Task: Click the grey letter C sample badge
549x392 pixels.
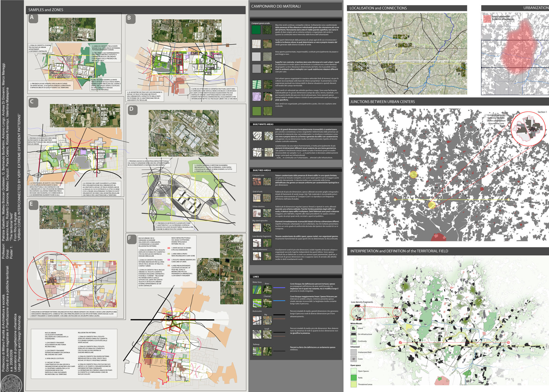Action: (x=33, y=102)
